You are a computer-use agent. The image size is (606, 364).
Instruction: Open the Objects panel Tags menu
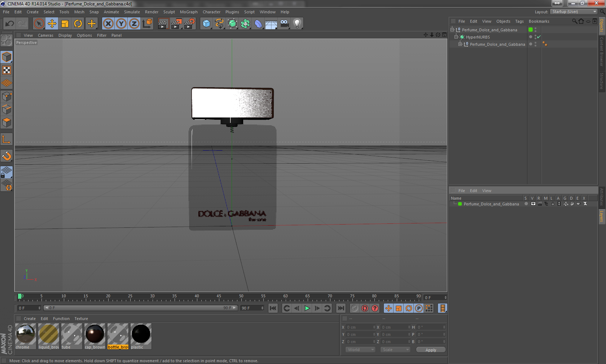[519, 21]
